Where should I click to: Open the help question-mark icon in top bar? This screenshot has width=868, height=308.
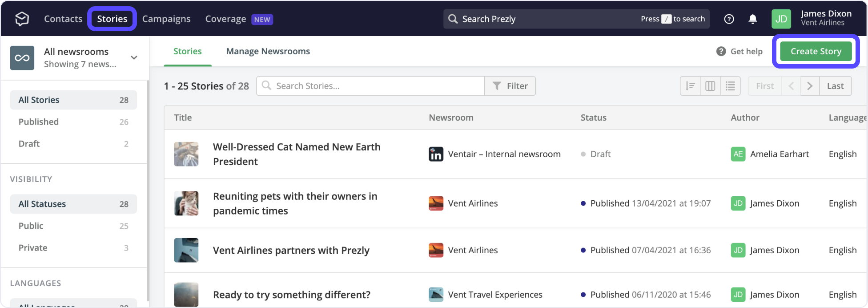coord(729,19)
